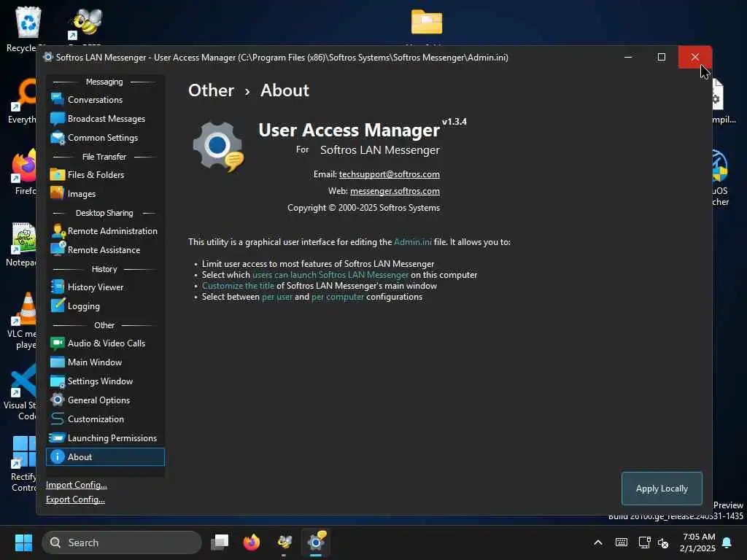Click the User Access Manager gear logo
The image size is (747, 560).
coord(219,147)
